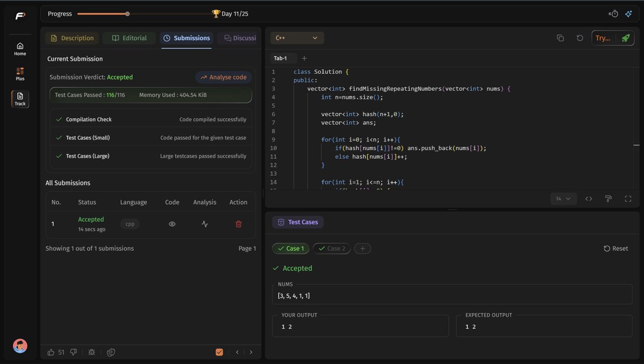Click the Try button
644x364 pixels.
coord(603,38)
